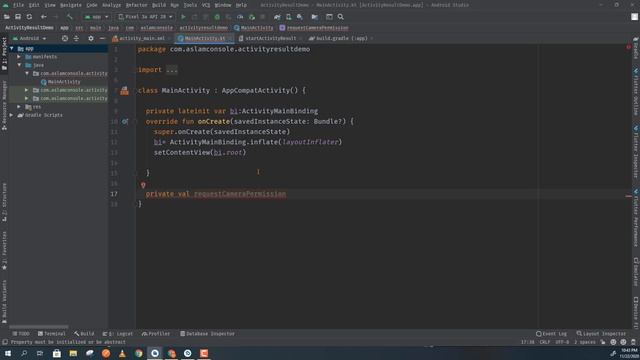Viewport: 640px width, 360px height.
Task: Click the class gutter icon beside MainActivity
Action: (x=124, y=91)
